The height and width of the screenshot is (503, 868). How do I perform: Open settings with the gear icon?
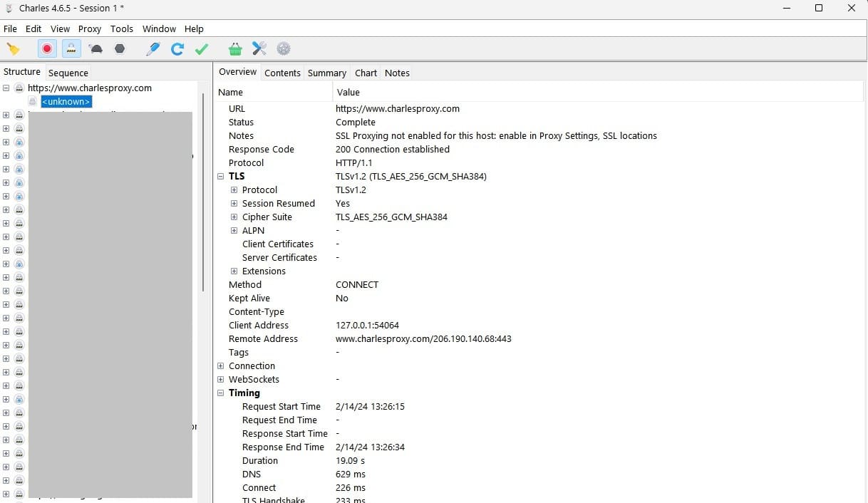284,49
